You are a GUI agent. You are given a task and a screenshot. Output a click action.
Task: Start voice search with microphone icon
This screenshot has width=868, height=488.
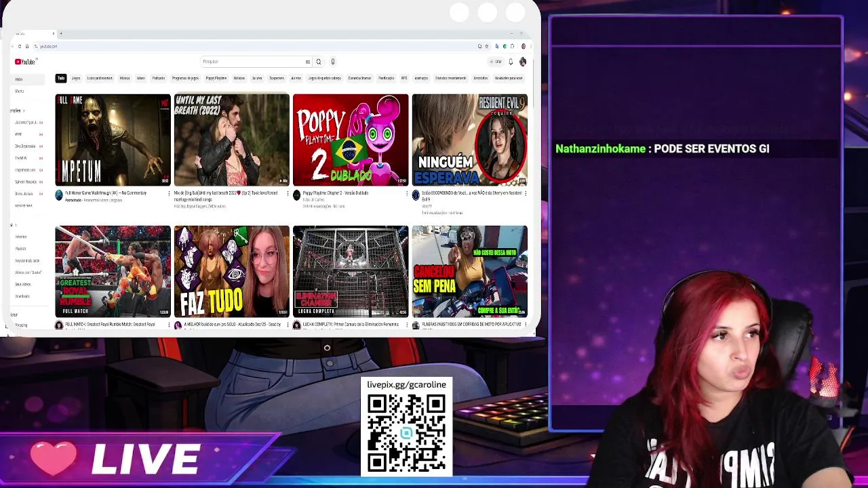[x=333, y=62]
